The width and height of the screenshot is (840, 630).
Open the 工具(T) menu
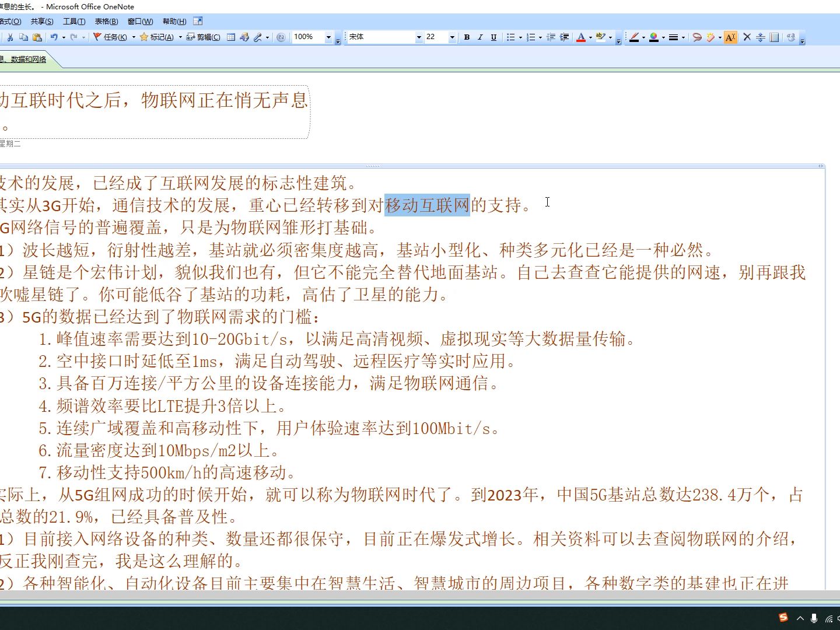(74, 22)
